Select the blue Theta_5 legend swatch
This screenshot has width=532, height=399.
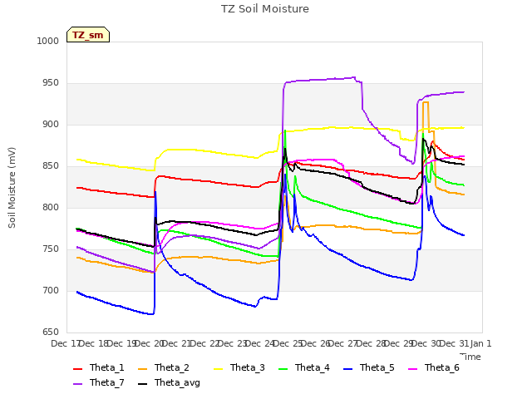tap(347, 369)
